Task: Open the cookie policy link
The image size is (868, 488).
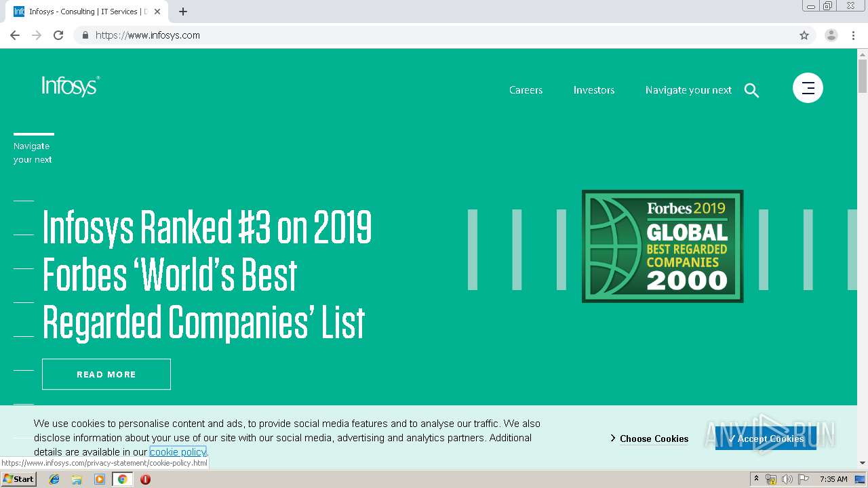Action: click(x=178, y=452)
